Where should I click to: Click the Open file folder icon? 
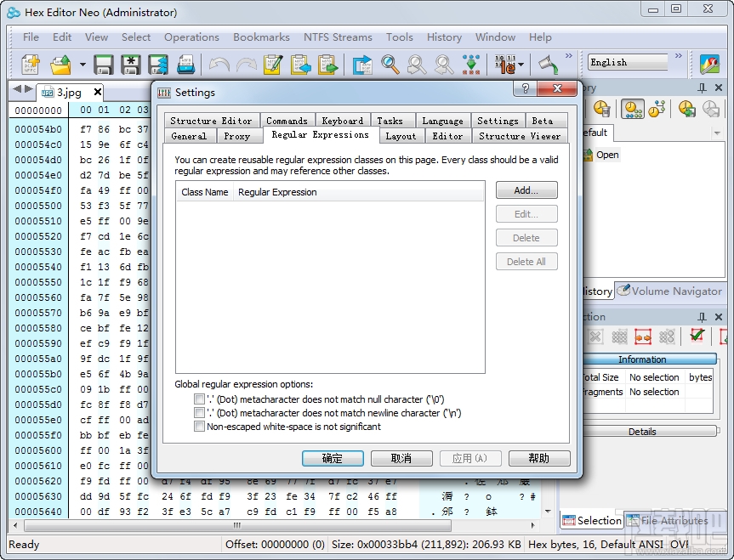[61, 65]
